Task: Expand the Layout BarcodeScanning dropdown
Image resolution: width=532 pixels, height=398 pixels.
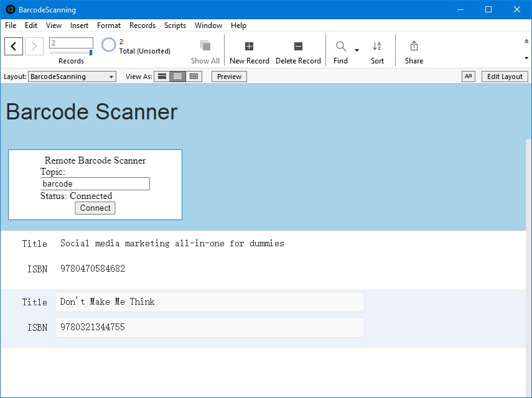Action: tap(72, 76)
